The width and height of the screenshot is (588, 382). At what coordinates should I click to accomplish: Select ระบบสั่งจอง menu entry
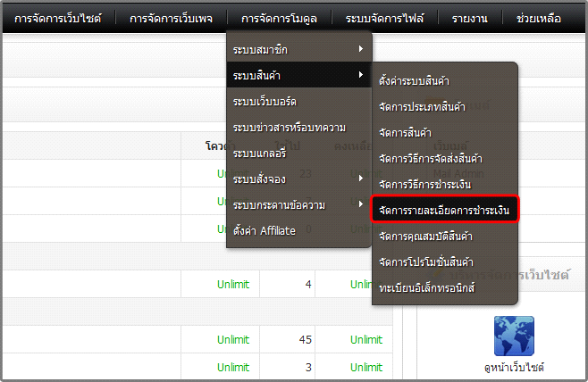[298, 179]
